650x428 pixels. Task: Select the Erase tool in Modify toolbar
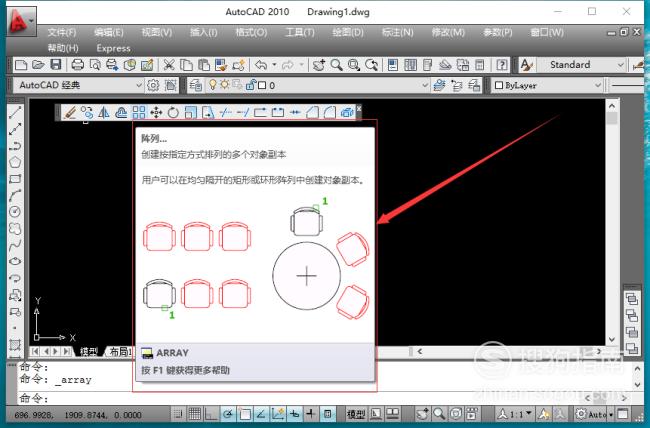coord(70,112)
